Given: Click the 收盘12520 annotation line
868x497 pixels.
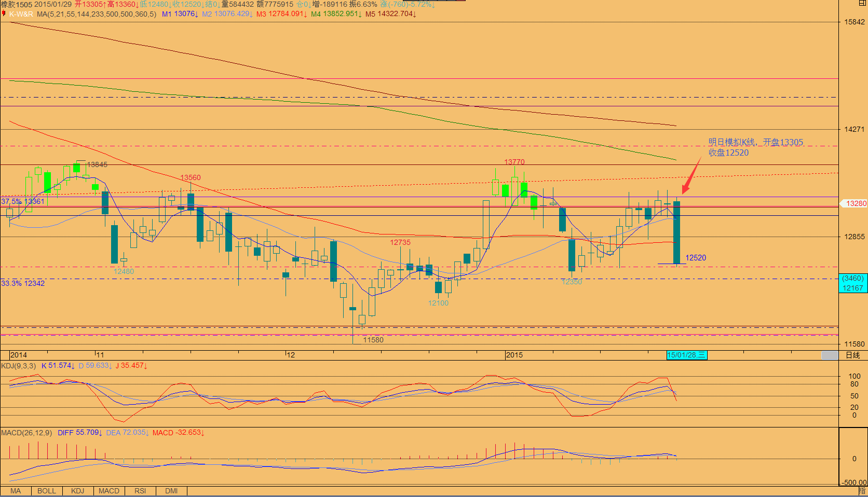Looking at the screenshot, I should (729, 153).
